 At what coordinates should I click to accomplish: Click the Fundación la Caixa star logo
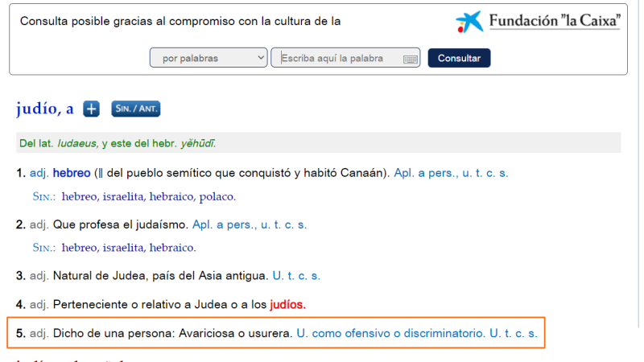[x=469, y=22]
